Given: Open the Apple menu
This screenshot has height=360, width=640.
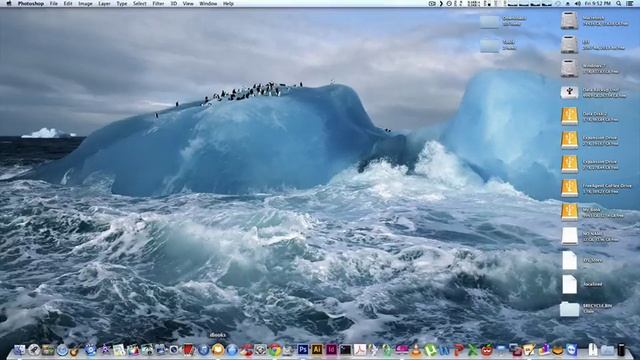Looking at the screenshot, I should pyautogui.click(x=9, y=3).
